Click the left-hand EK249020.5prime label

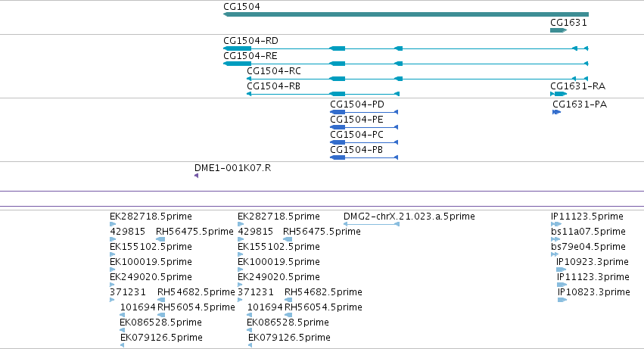click(151, 277)
